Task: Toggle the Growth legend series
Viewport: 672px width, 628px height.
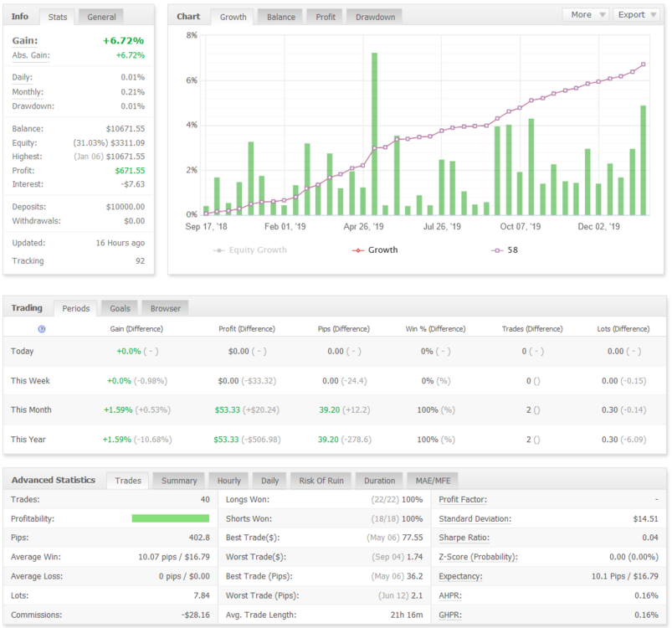Action: pos(375,250)
